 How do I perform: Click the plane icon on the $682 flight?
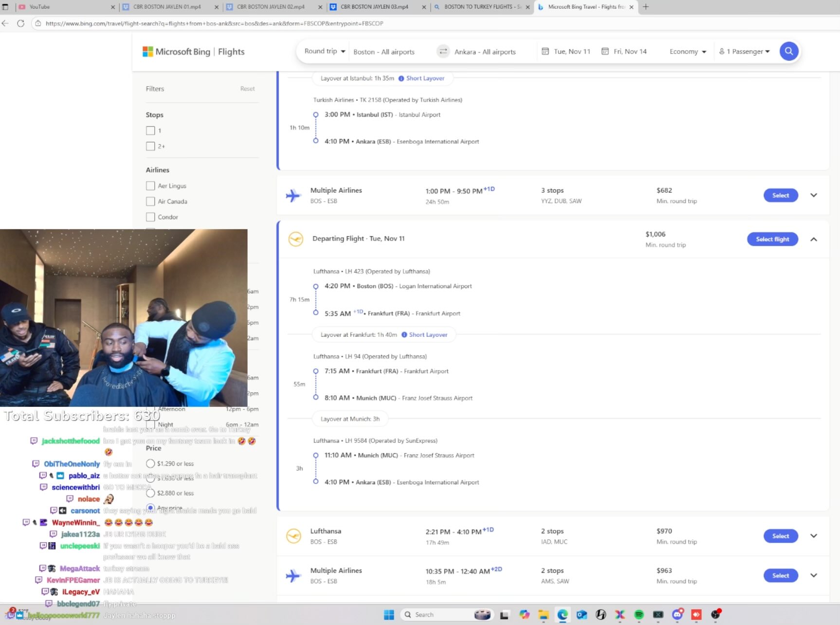pos(293,195)
